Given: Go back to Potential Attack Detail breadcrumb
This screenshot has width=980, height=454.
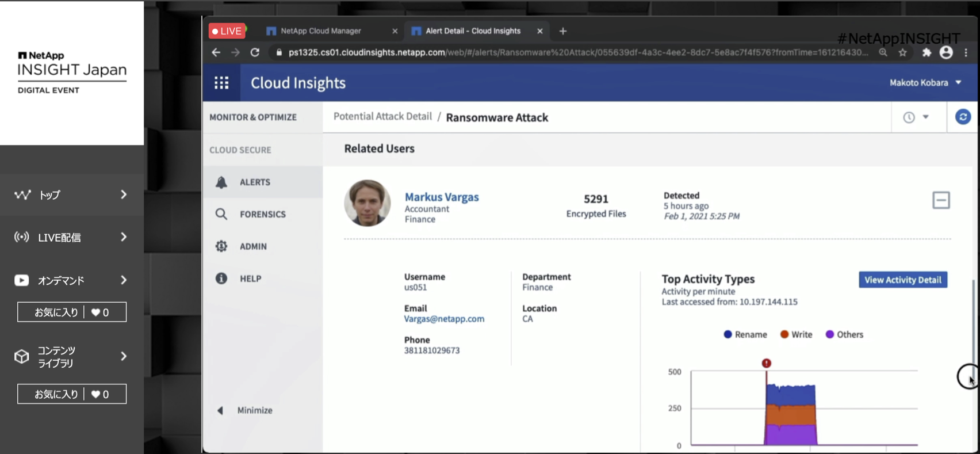Looking at the screenshot, I should pyautogui.click(x=382, y=116).
